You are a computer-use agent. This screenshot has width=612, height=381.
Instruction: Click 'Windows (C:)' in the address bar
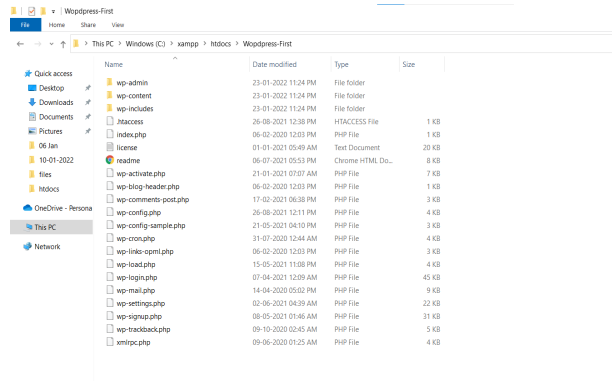[145, 44]
